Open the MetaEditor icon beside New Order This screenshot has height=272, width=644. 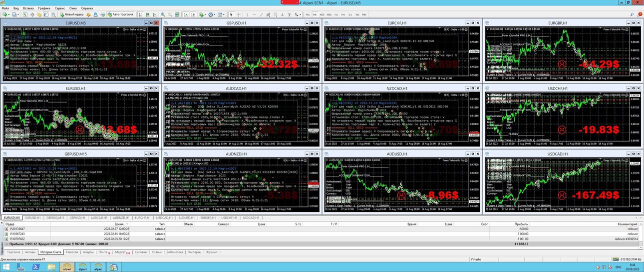click(x=88, y=14)
